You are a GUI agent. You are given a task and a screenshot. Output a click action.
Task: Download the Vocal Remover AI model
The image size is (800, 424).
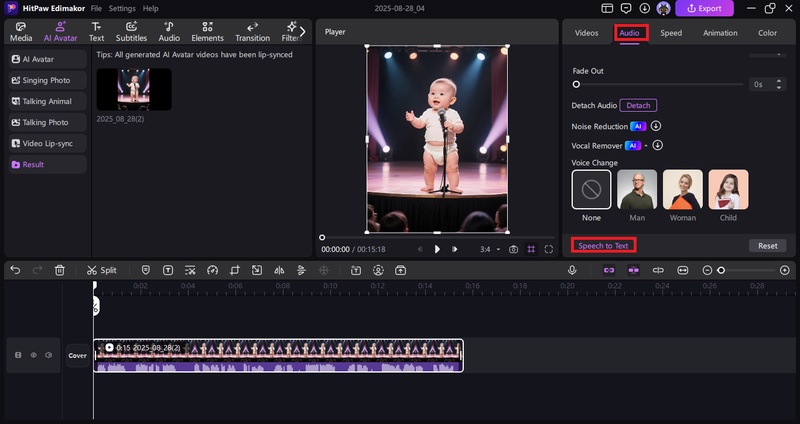pyautogui.click(x=658, y=145)
